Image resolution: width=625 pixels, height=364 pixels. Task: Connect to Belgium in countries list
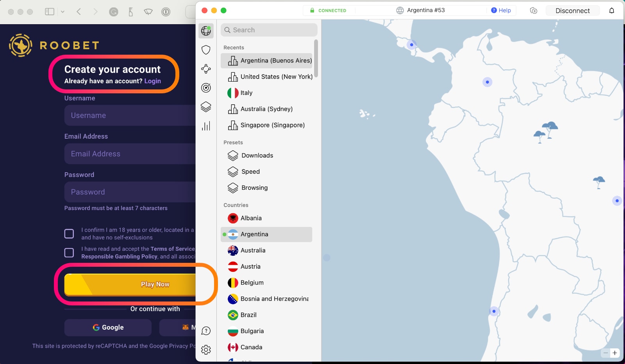point(266,283)
